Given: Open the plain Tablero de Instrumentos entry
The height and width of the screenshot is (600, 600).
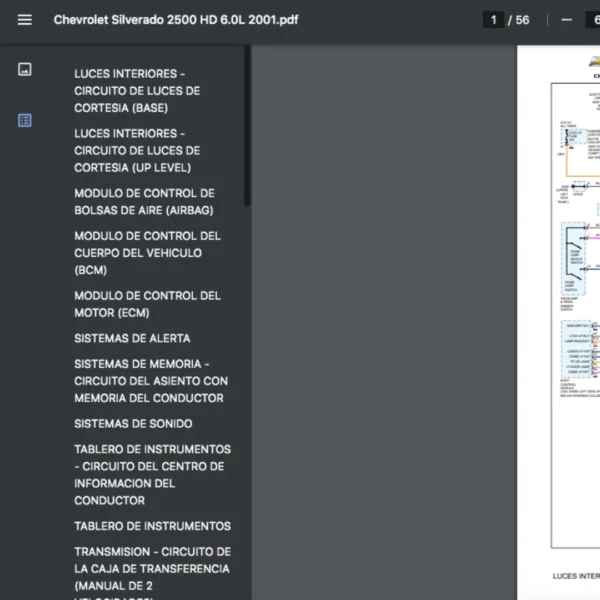Looking at the screenshot, I should [x=152, y=526].
